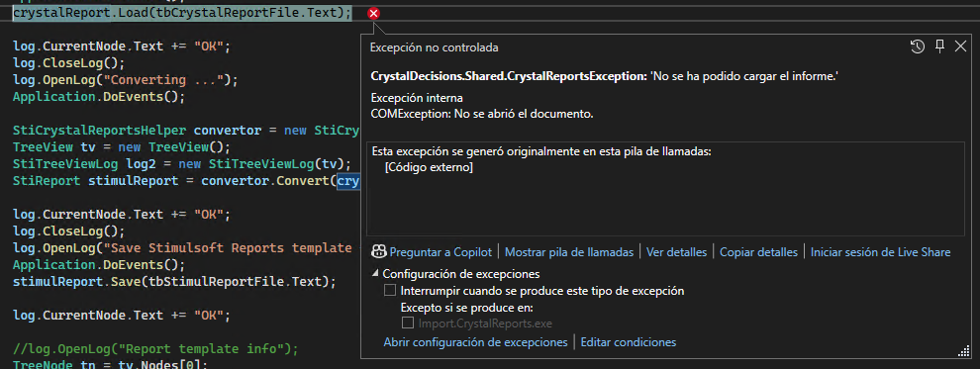Grab the popup resize grip corner
The height and width of the screenshot is (369, 980).
tap(963, 353)
